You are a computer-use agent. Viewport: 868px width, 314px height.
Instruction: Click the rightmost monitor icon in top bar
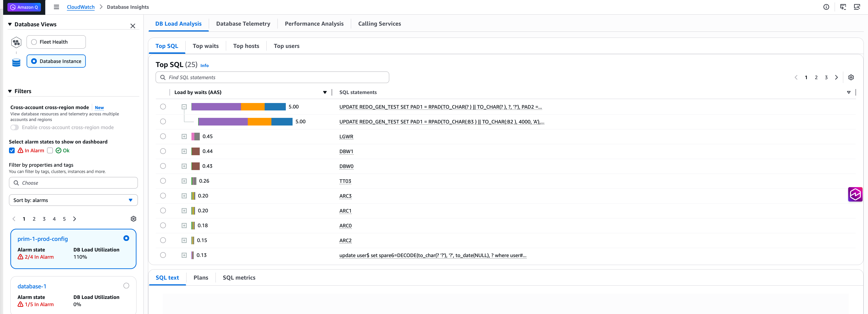click(857, 7)
